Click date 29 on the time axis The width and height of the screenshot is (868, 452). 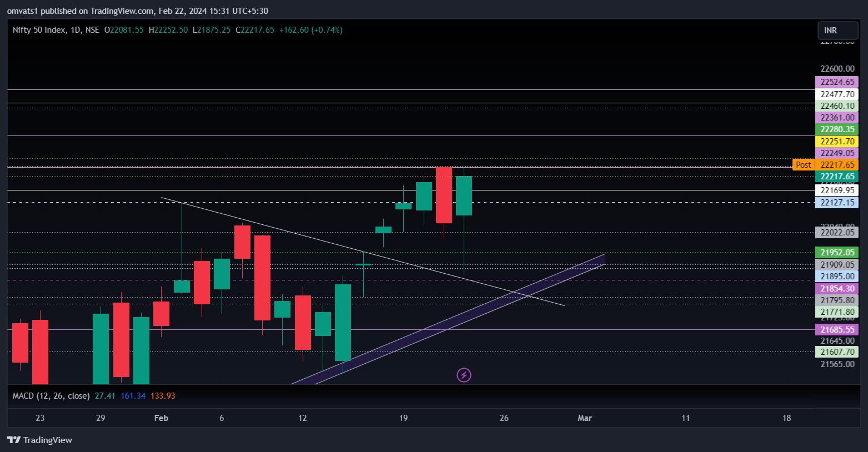point(101,418)
